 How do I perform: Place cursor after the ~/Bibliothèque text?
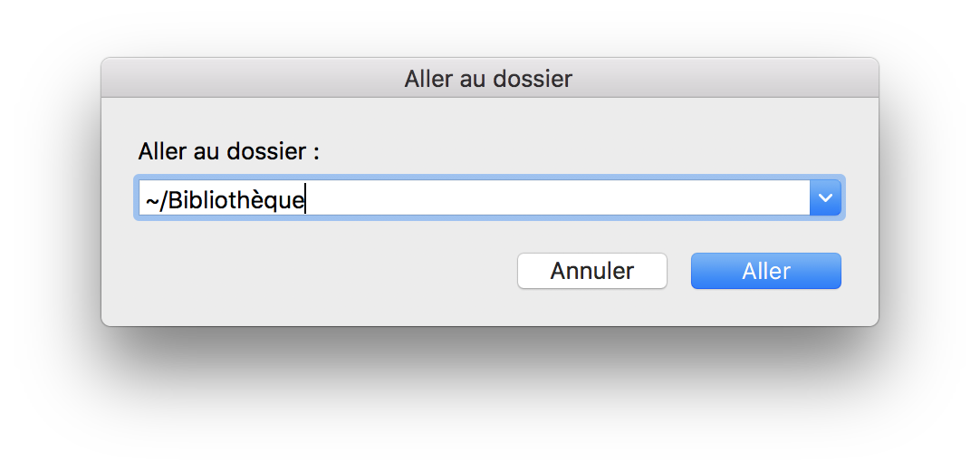pyautogui.click(x=306, y=198)
